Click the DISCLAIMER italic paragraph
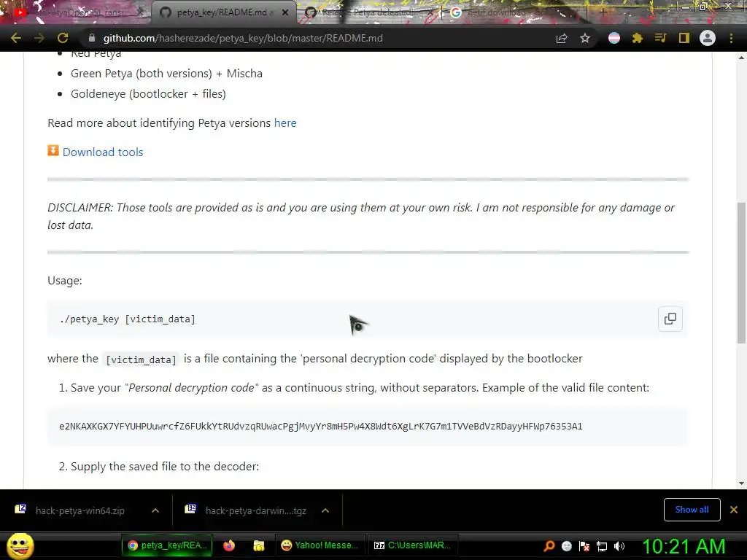Viewport: 747px width, 560px height. (x=360, y=216)
